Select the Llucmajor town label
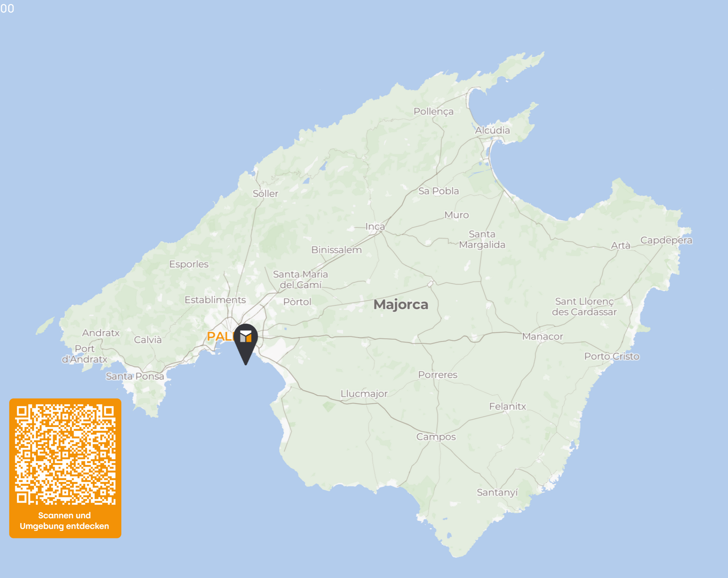Image resolution: width=728 pixels, height=578 pixels. (364, 394)
